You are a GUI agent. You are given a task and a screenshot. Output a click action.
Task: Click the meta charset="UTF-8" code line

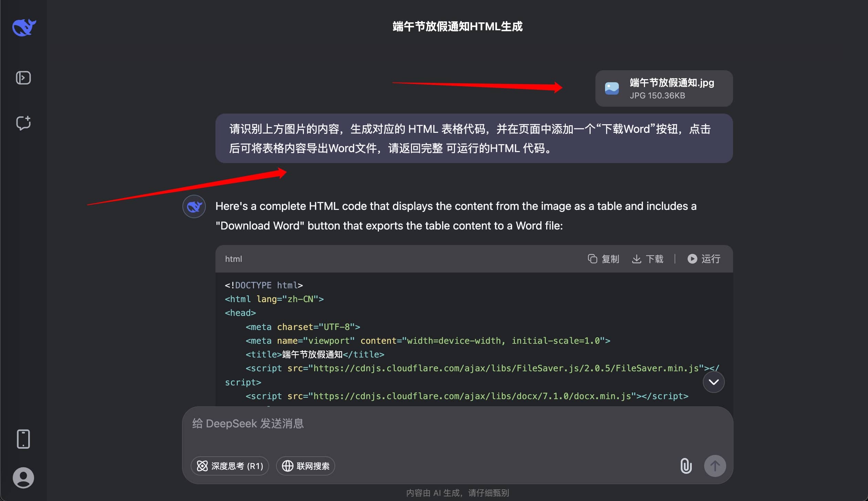click(x=303, y=327)
